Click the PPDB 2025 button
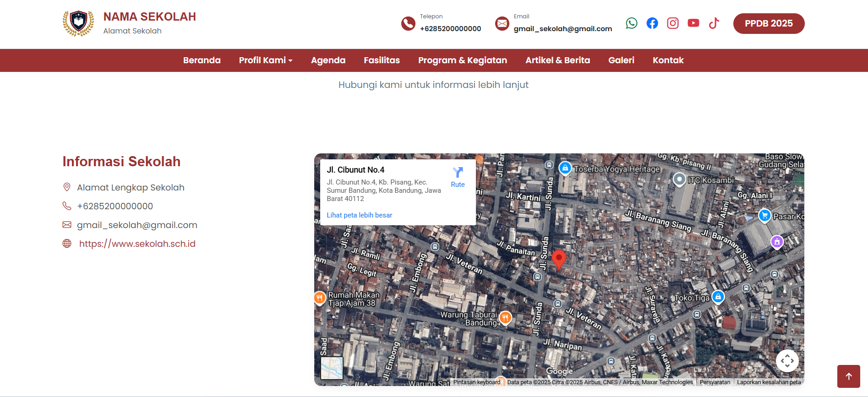 point(768,24)
